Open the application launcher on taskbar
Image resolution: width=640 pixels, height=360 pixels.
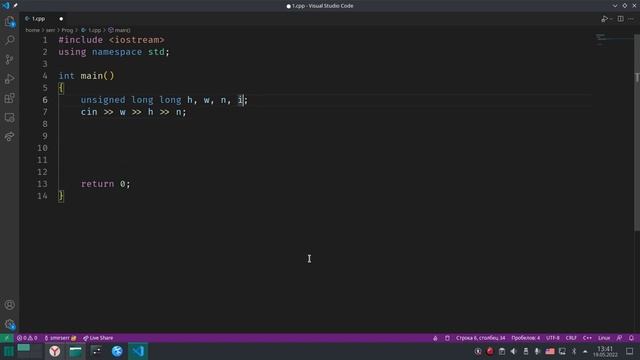coord(8,351)
